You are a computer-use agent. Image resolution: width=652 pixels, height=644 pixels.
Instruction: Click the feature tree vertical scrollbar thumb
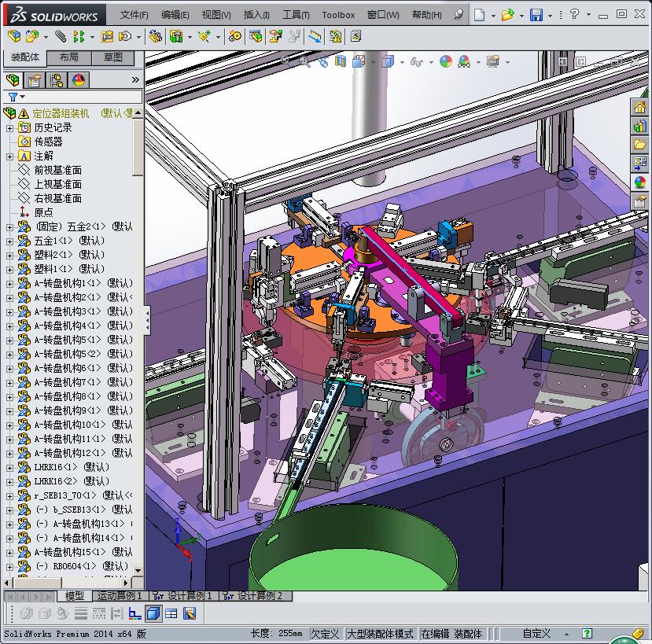[138, 147]
